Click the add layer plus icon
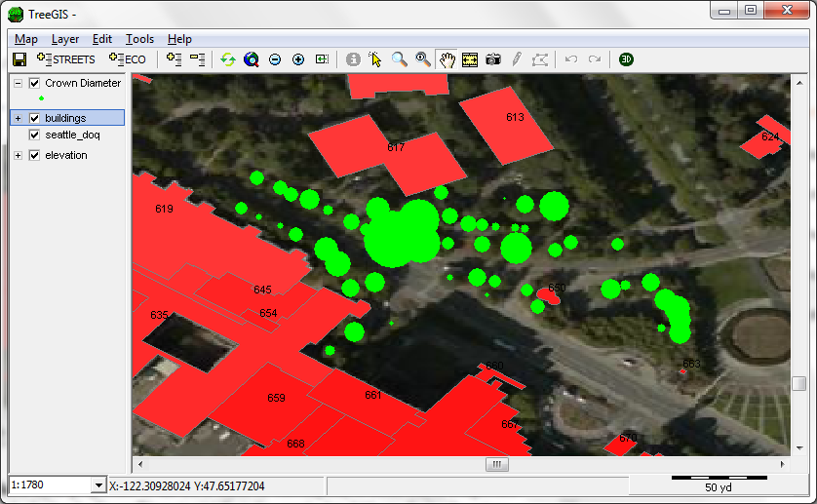The height and width of the screenshot is (504, 817). pyautogui.click(x=174, y=59)
